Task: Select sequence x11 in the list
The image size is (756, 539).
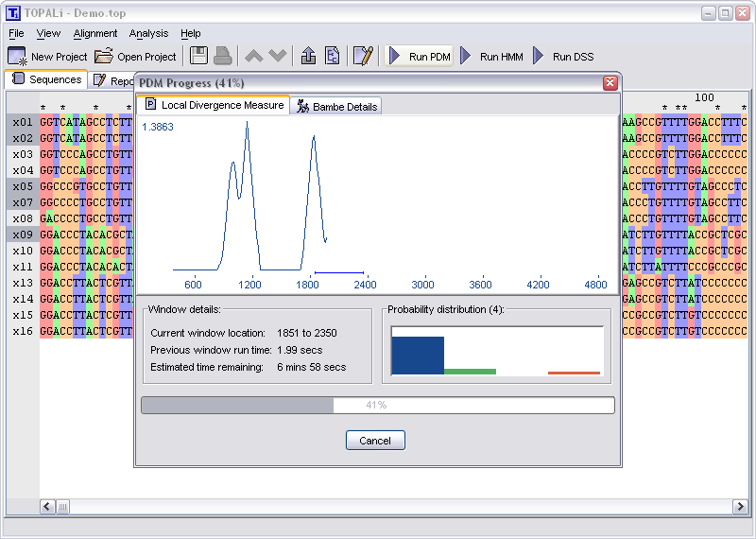Action: [x=23, y=267]
